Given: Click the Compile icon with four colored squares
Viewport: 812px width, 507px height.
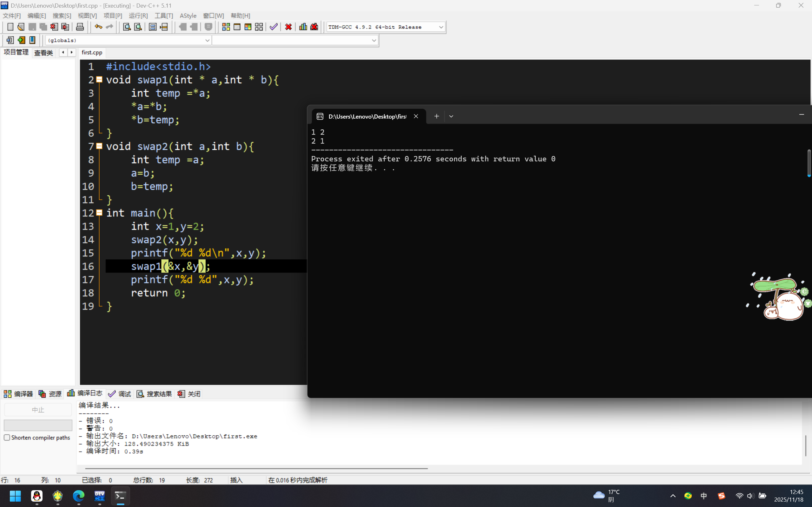Looking at the screenshot, I should pyautogui.click(x=226, y=27).
